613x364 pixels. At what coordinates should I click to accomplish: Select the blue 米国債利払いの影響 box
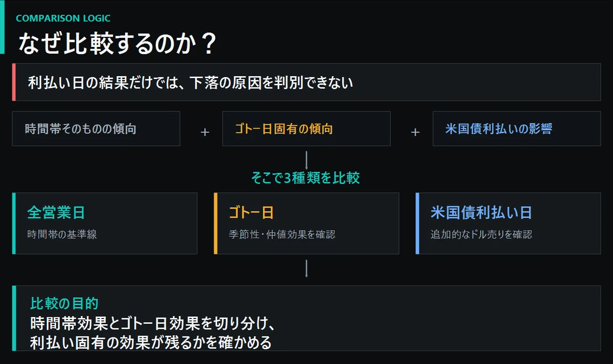(517, 129)
